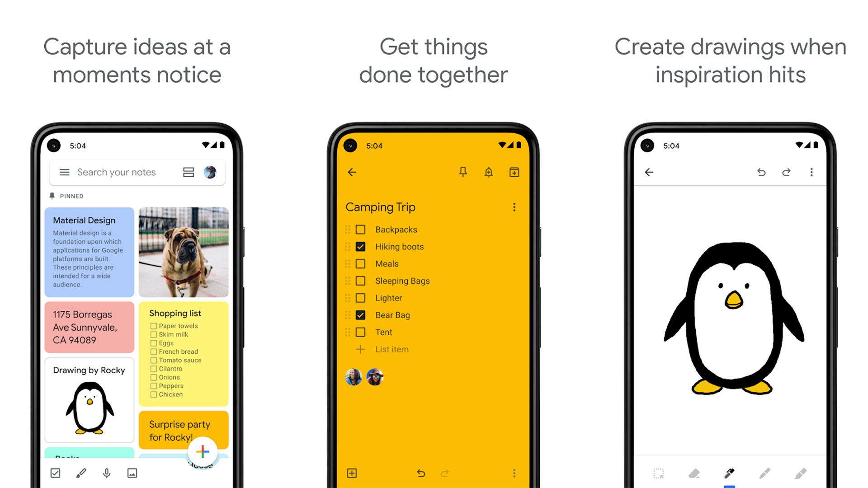
Task: Select the Material Design note
Action: click(x=90, y=250)
